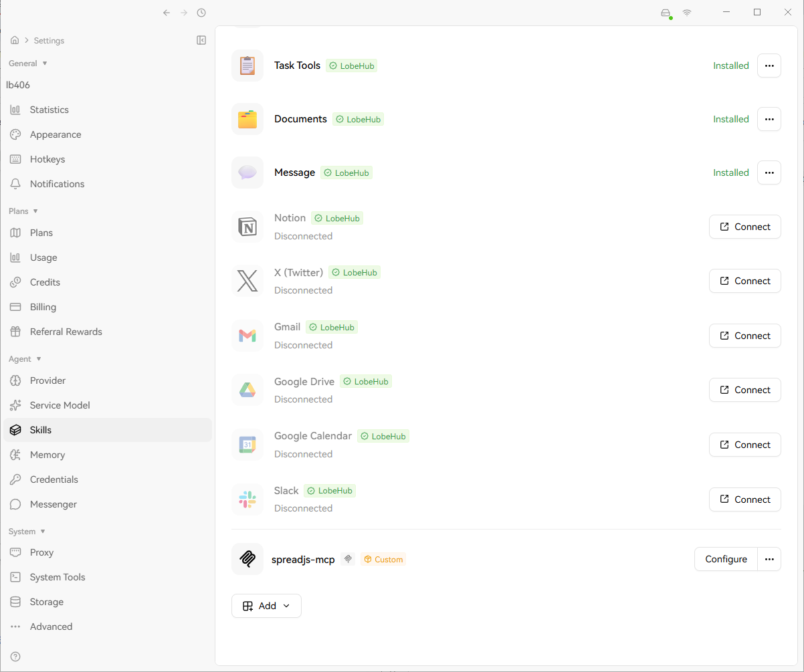Click the Settings breadcrumb text

tap(49, 41)
